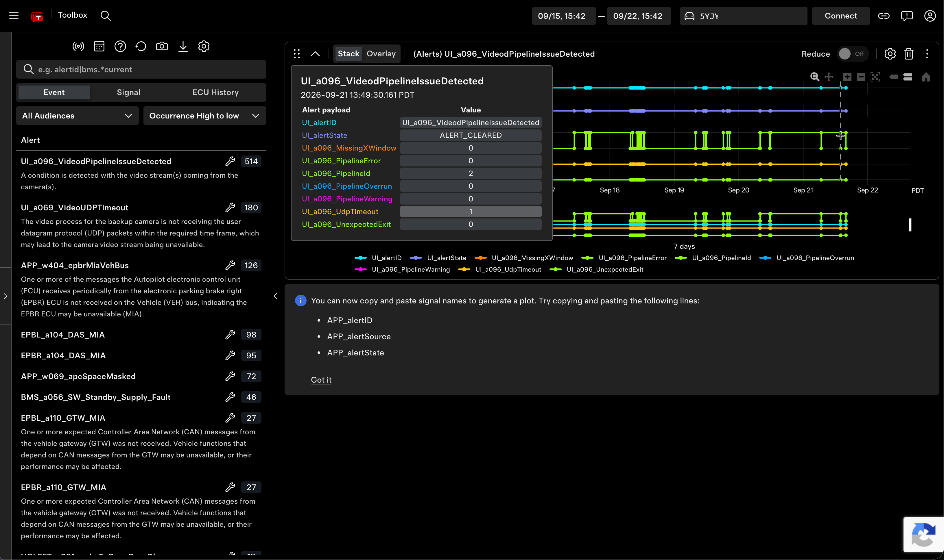Expand the far-left sidebar chevron
The height and width of the screenshot is (560, 944).
tap(5, 296)
